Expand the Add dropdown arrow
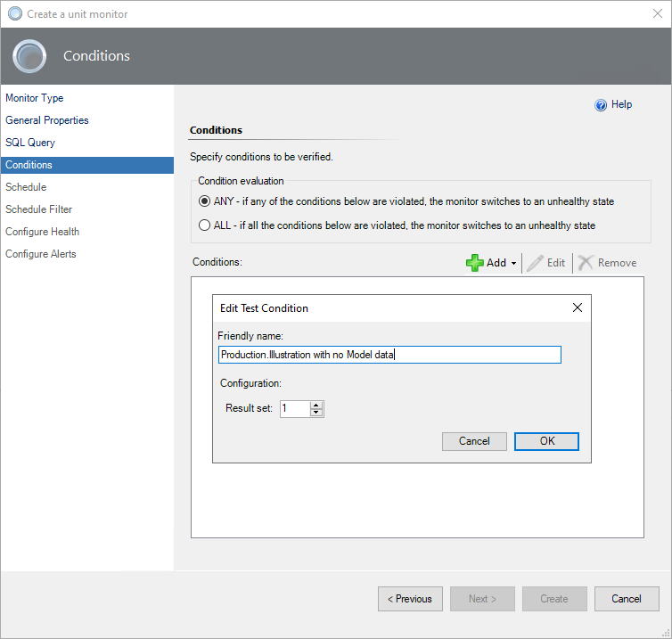 [x=513, y=263]
